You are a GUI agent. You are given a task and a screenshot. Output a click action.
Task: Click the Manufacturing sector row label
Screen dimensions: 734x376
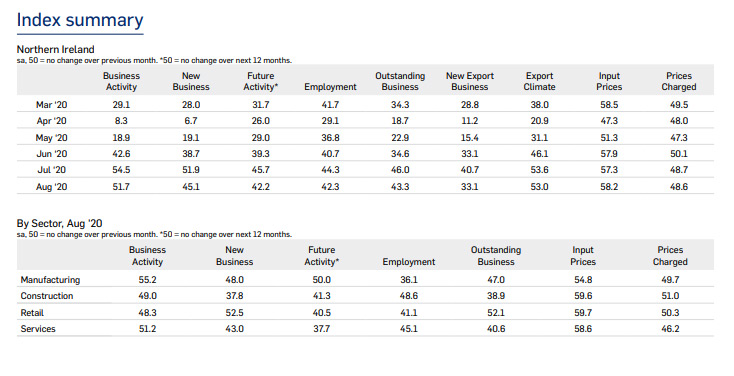[x=50, y=280]
